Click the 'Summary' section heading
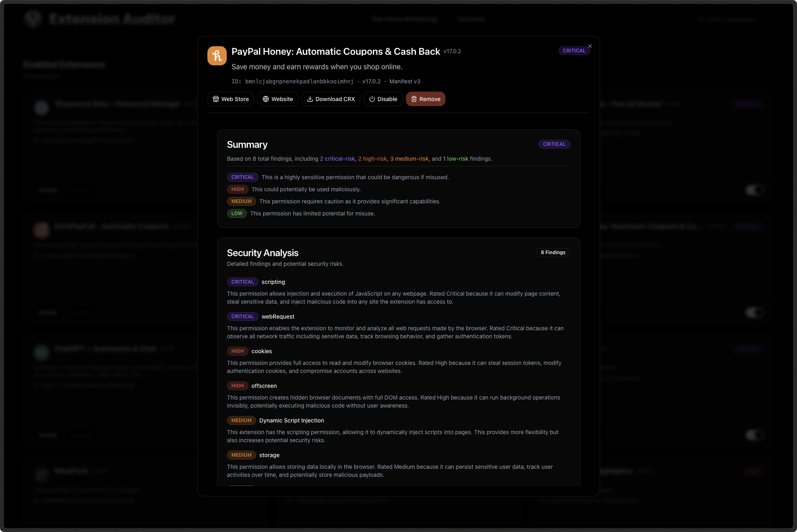 click(x=247, y=145)
